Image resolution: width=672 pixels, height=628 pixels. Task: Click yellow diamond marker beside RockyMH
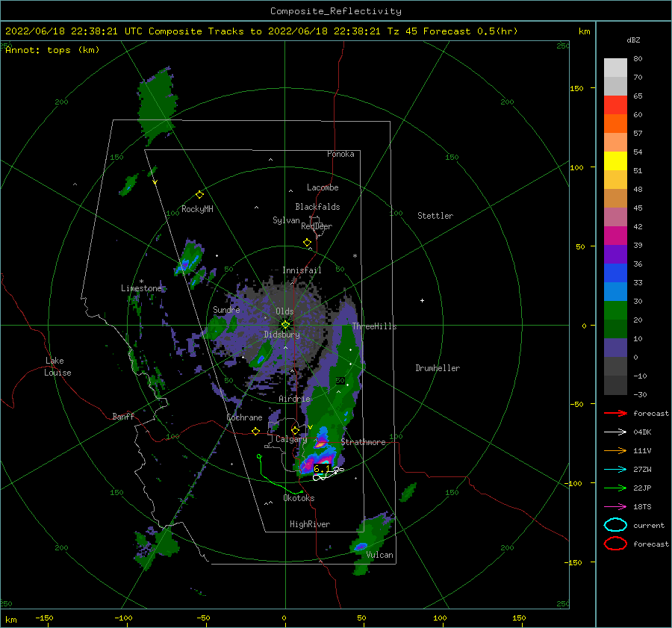(199, 195)
